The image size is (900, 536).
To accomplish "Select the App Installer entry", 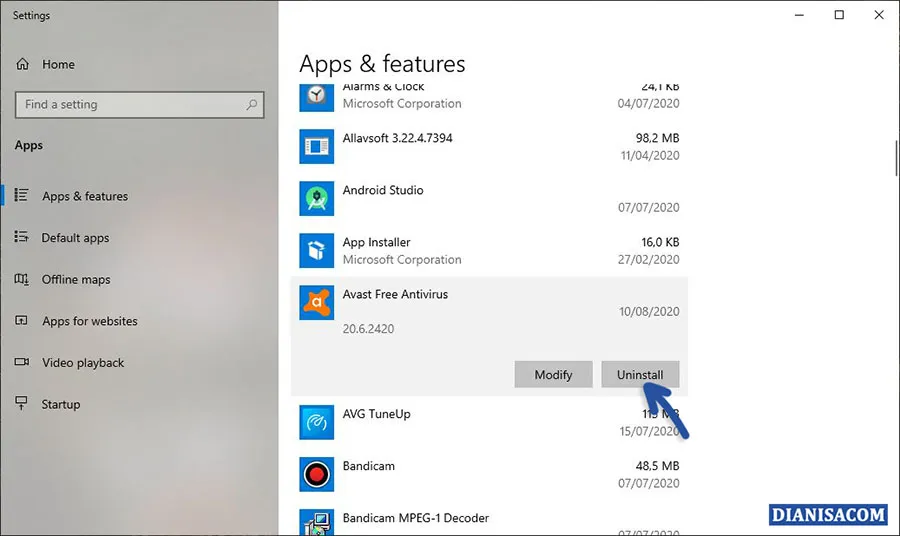I will (x=377, y=242).
